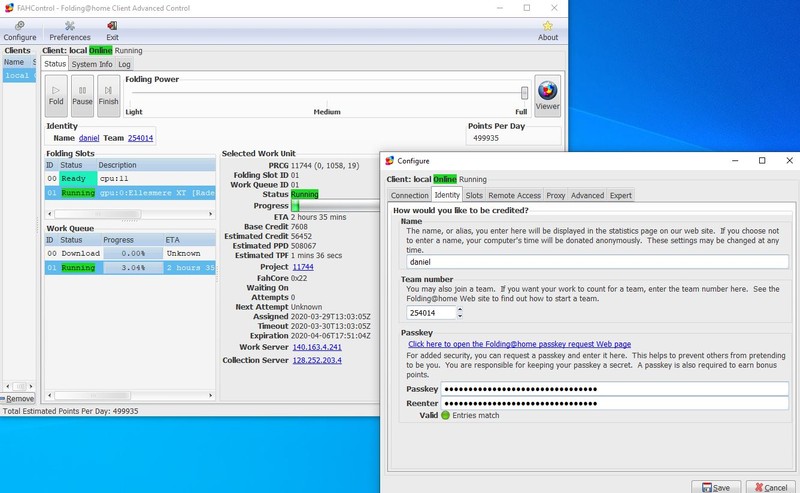
Task: Open Collection Server 128.252.203.4 link
Action: [317, 360]
